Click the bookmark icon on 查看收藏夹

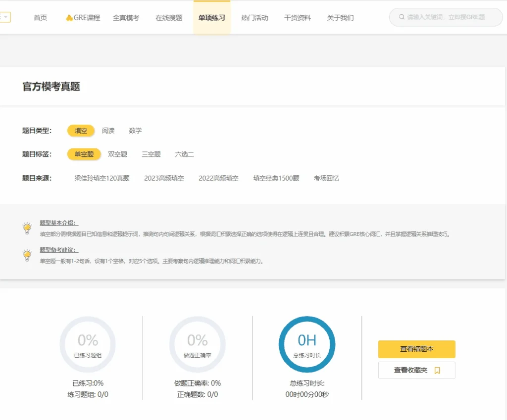click(437, 370)
